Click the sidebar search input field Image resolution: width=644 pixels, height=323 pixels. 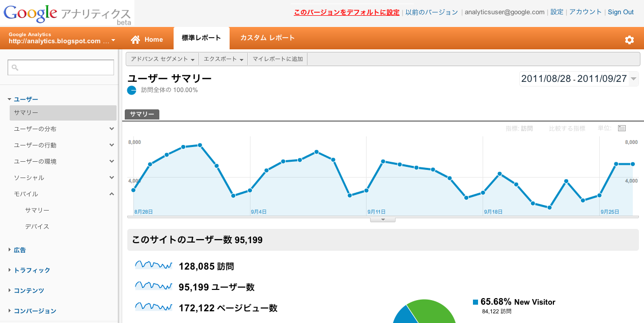61,67
